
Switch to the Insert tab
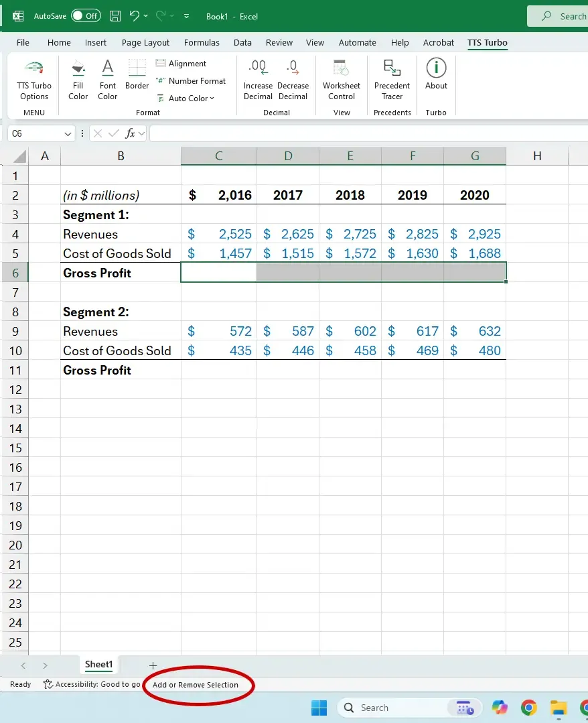[95, 42]
